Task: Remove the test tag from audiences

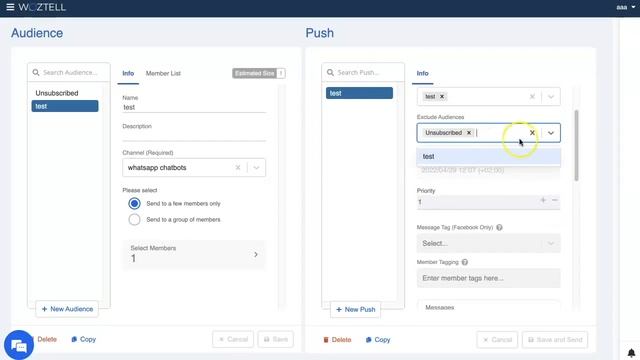Action: [x=442, y=97]
